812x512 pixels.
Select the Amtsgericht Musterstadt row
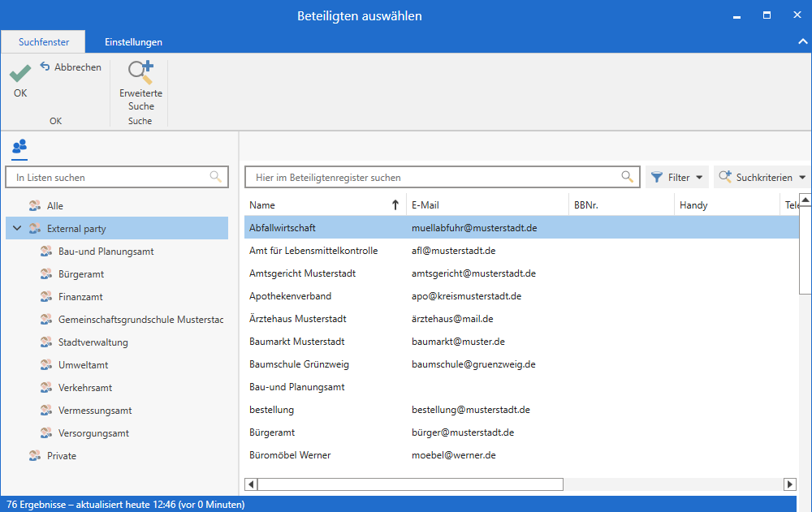point(302,273)
